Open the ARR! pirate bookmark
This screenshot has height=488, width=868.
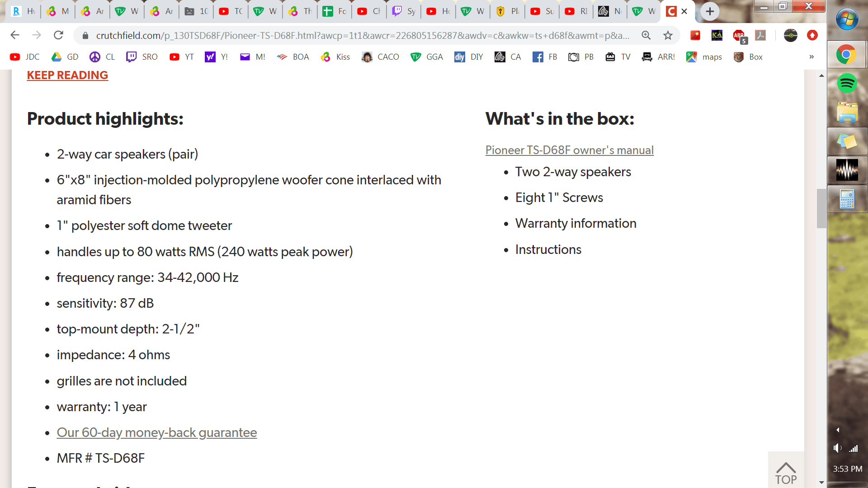coord(658,57)
